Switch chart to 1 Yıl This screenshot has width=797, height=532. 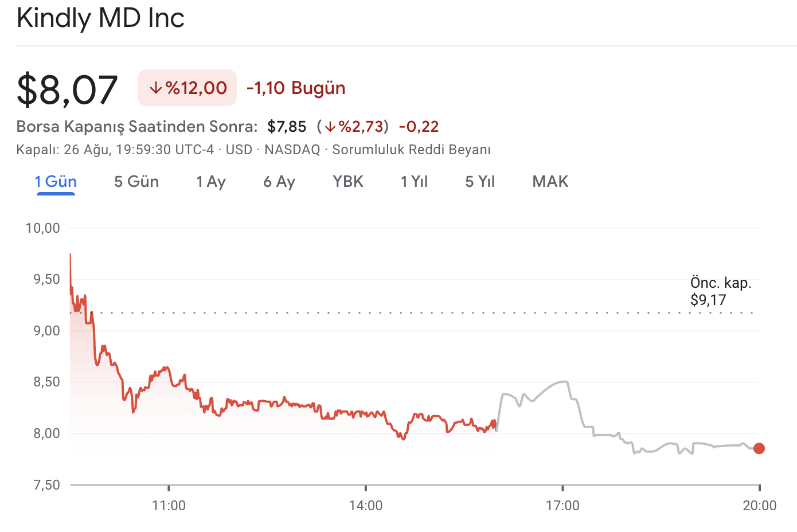pyautogui.click(x=414, y=182)
